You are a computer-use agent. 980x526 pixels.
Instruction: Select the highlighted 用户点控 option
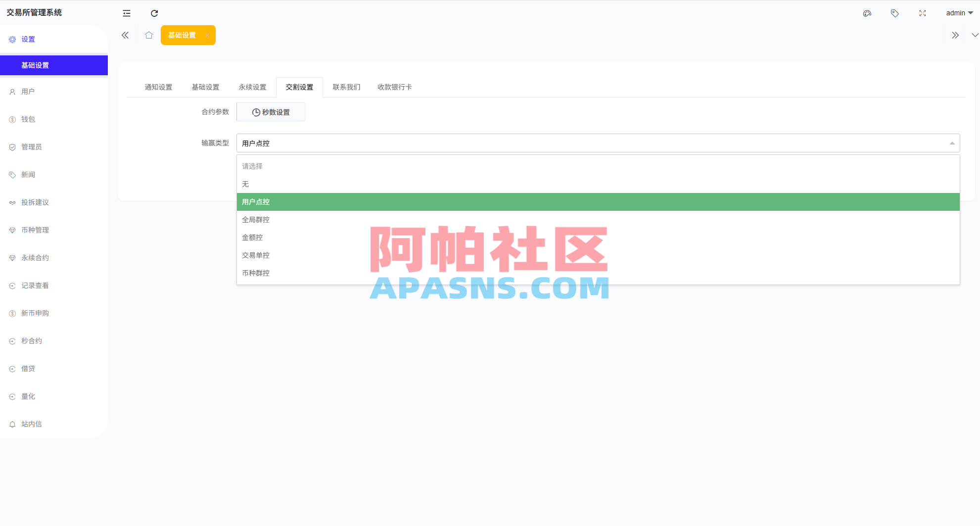[256, 201]
